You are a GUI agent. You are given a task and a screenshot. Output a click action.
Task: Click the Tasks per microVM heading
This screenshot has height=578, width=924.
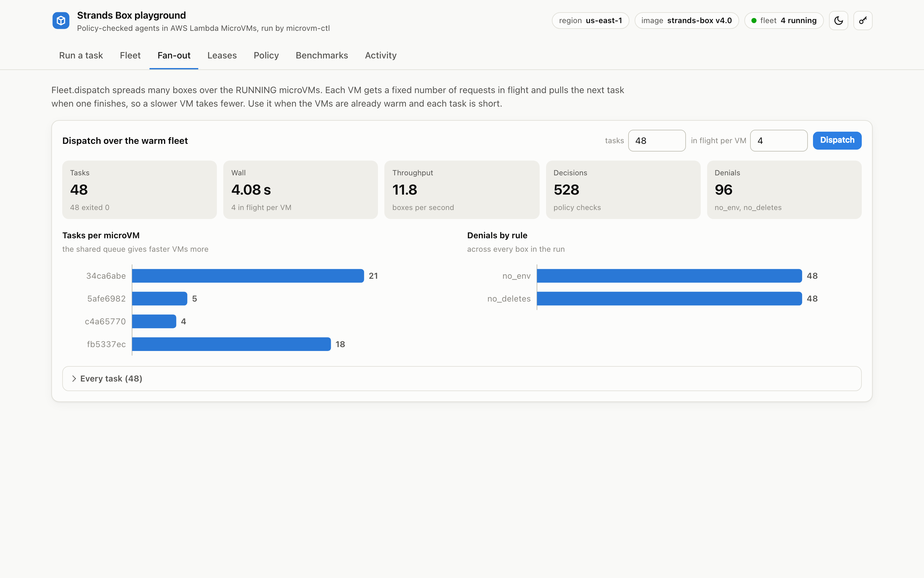tap(101, 235)
